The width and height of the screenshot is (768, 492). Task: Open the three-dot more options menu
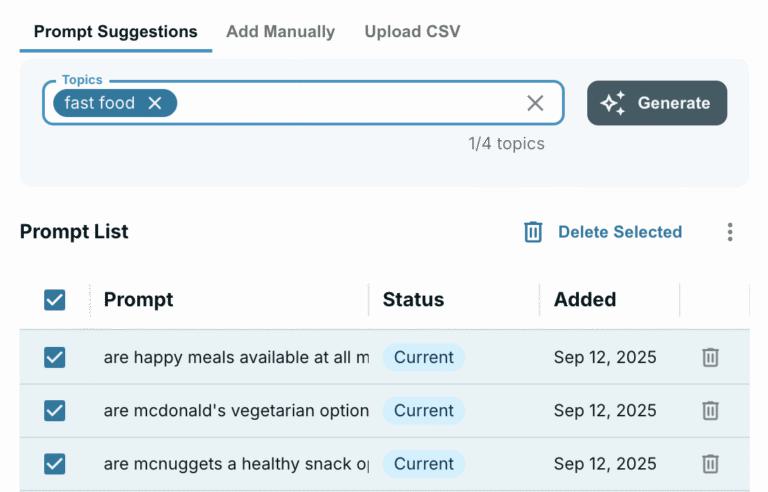point(730,232)
